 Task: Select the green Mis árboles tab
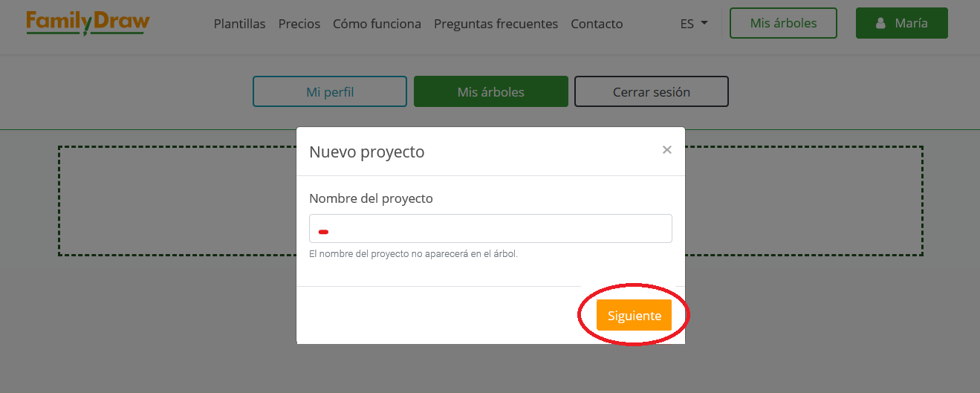tap(490, 92)
